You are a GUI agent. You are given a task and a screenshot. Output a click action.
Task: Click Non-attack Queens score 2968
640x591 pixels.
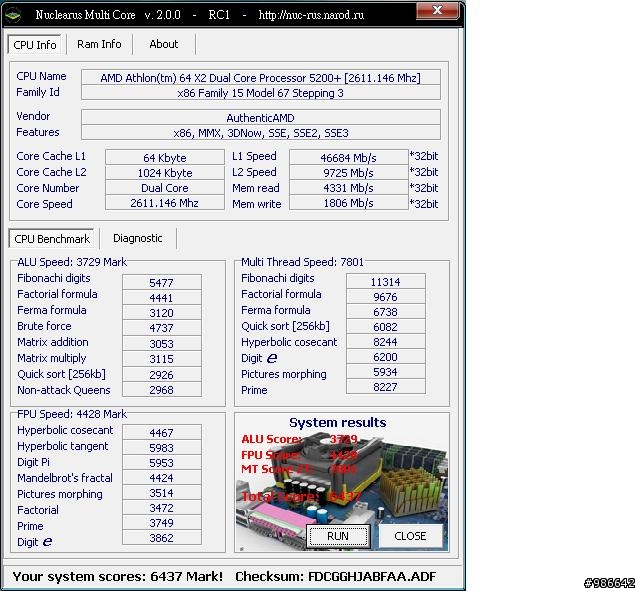coord(161,389)
